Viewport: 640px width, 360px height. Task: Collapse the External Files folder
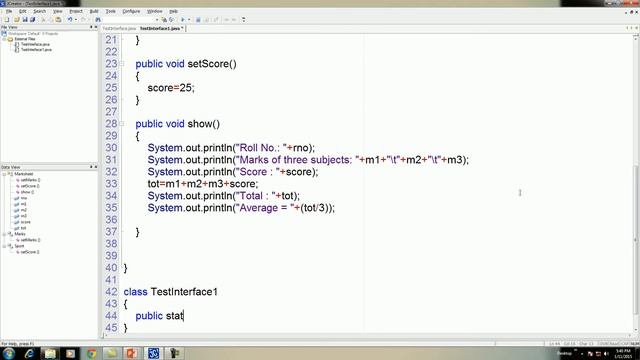[5, 39]
